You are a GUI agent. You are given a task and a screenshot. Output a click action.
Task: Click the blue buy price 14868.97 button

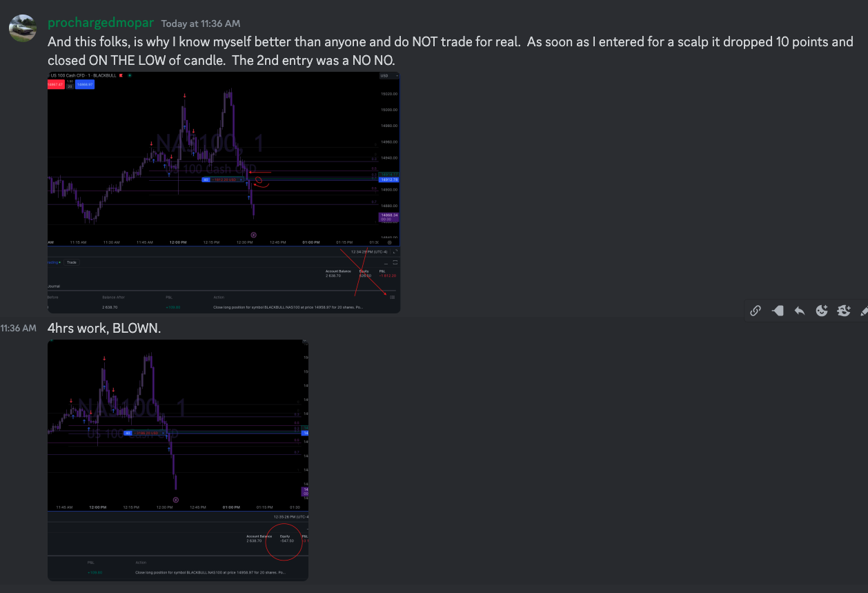[x=85, y=85]
